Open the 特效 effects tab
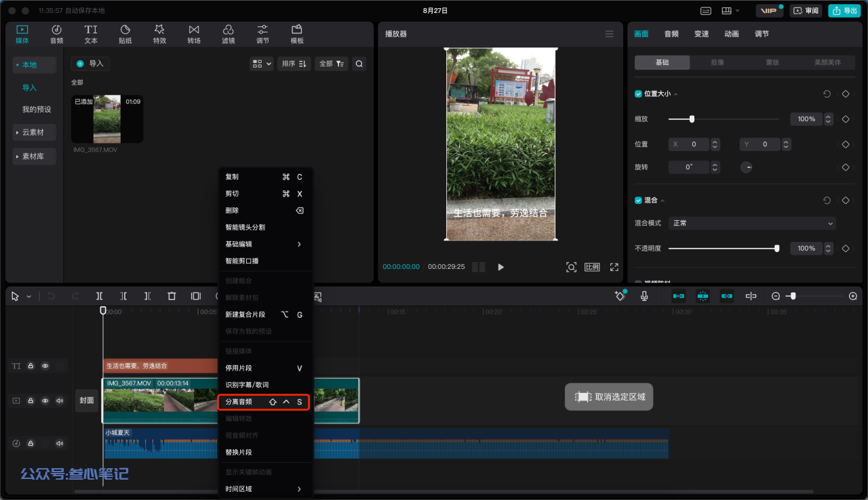 click(159, 34)
